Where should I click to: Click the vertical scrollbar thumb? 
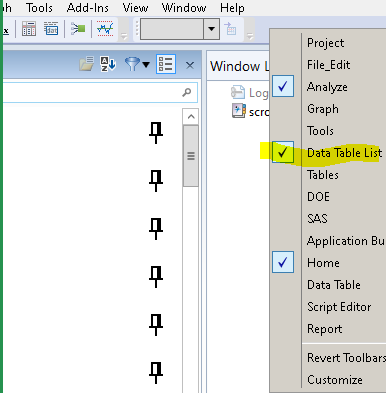coord(191,156)
